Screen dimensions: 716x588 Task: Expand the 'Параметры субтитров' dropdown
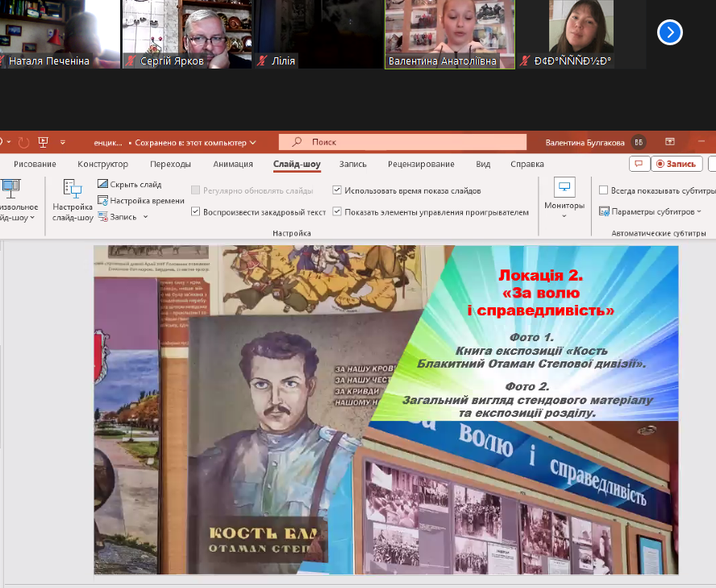[699, 212]
